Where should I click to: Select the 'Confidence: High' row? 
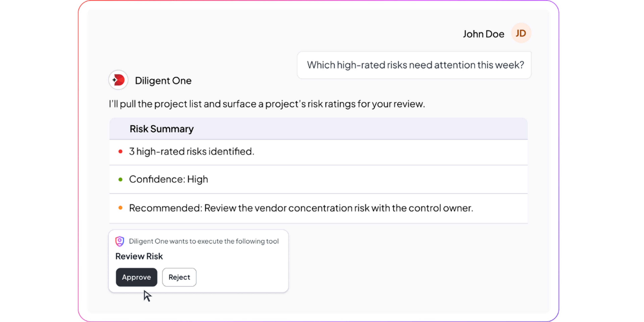(x=318, y=179)
